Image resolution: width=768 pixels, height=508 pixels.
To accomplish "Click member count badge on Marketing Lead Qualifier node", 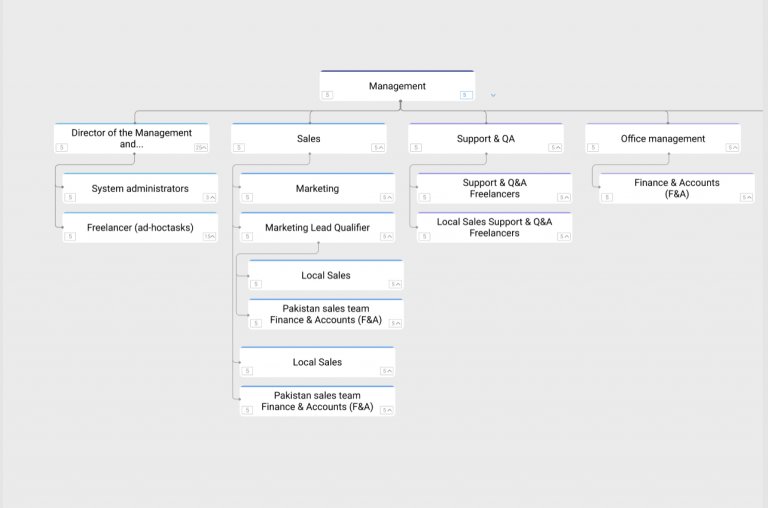I will coord(247,237).
